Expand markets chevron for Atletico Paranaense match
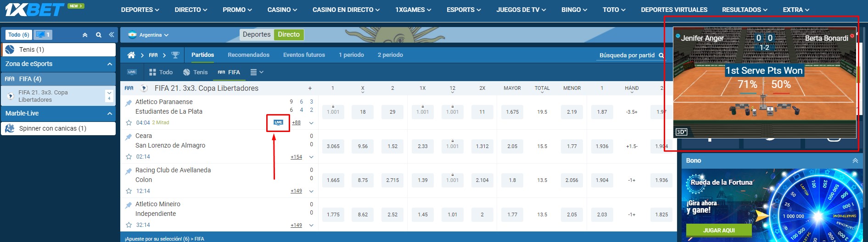This screenshot has height=242, width=868. pyautogui.click(x=311, y=123)
